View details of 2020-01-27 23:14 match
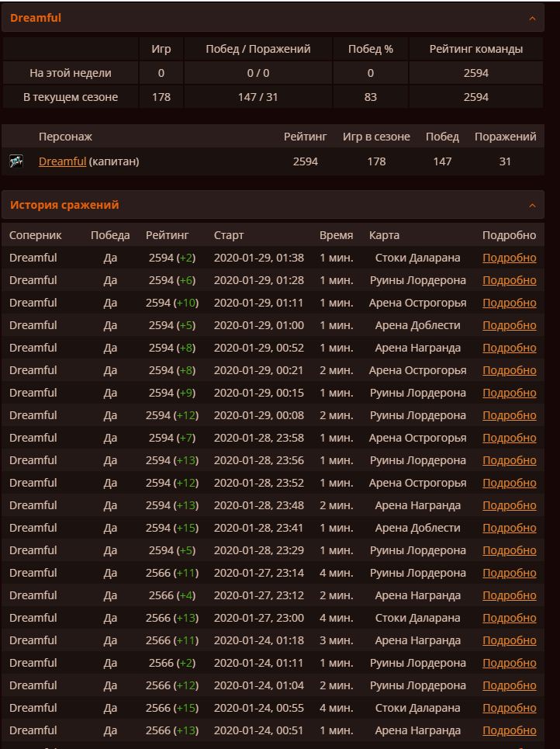This screenshot has width=560, height=749. (x=509, y=573)
